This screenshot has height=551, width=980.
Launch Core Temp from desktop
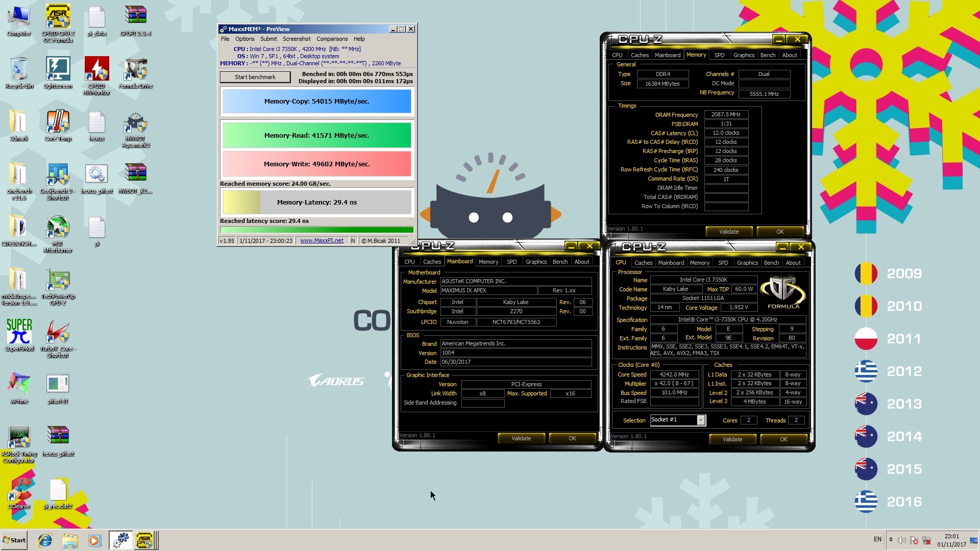[x=58, y=126]
